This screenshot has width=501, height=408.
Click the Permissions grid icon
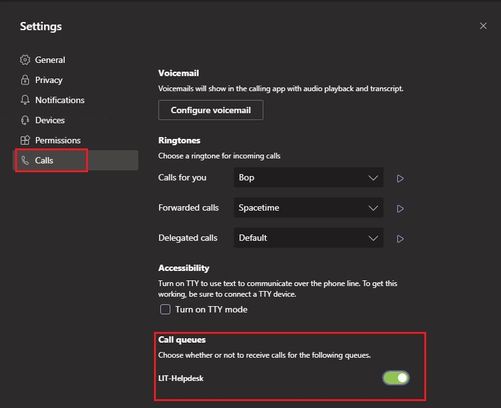tap(25, 140)
